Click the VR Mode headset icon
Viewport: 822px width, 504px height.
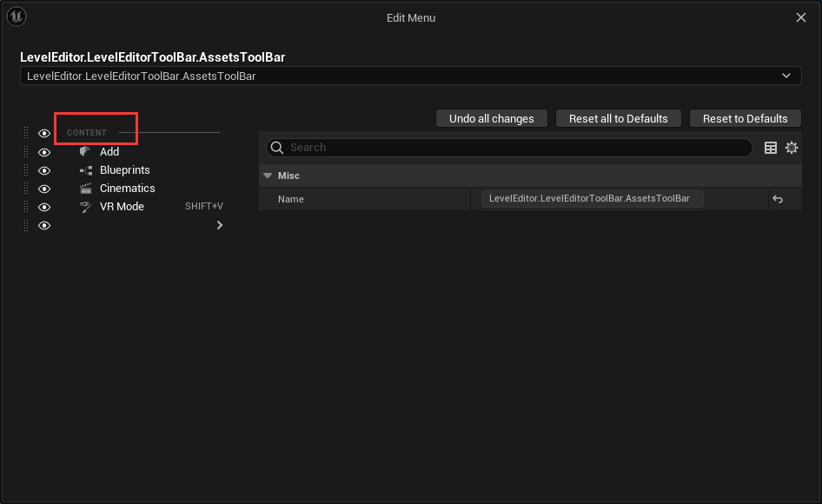[85, 207]
